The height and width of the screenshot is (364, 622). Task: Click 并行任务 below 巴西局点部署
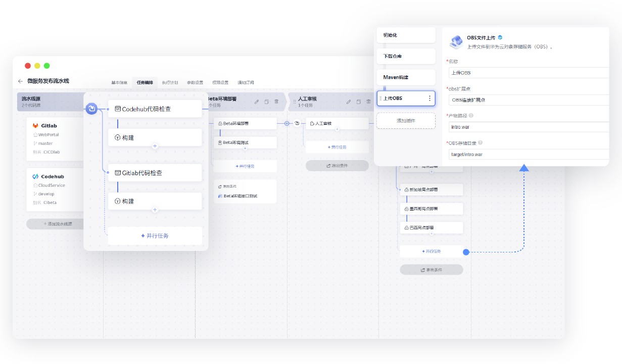tap(432, 251)
